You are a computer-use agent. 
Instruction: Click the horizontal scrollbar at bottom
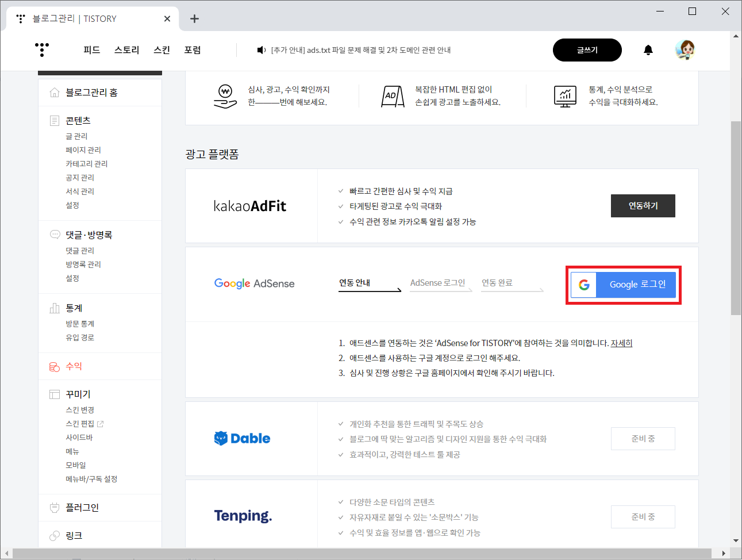[x=362, y=554]
